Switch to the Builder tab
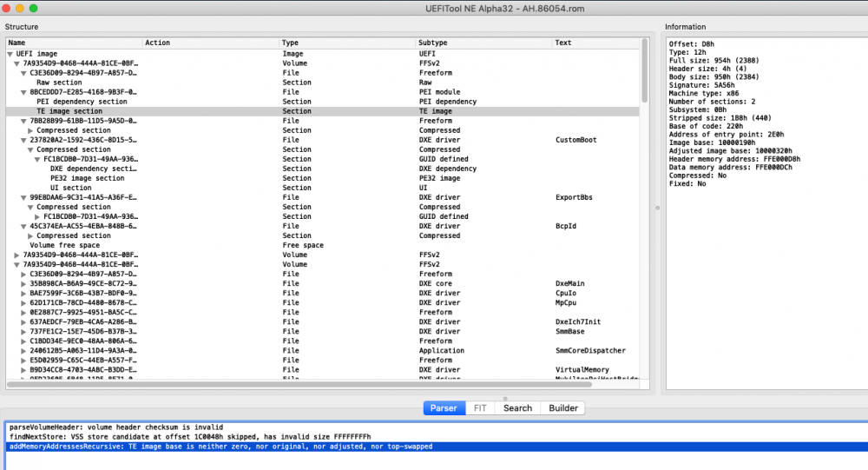The image size is (868, 470). coord(563,408)
